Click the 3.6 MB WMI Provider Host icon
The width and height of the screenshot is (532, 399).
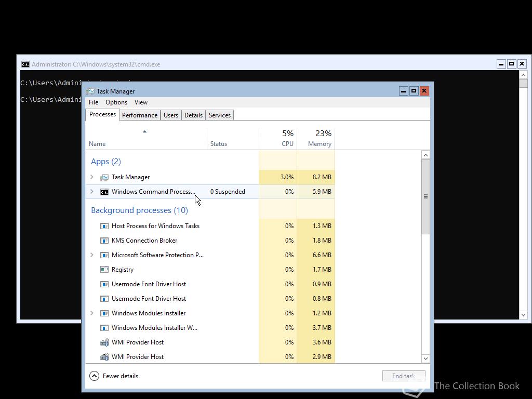tap(104, 342)
